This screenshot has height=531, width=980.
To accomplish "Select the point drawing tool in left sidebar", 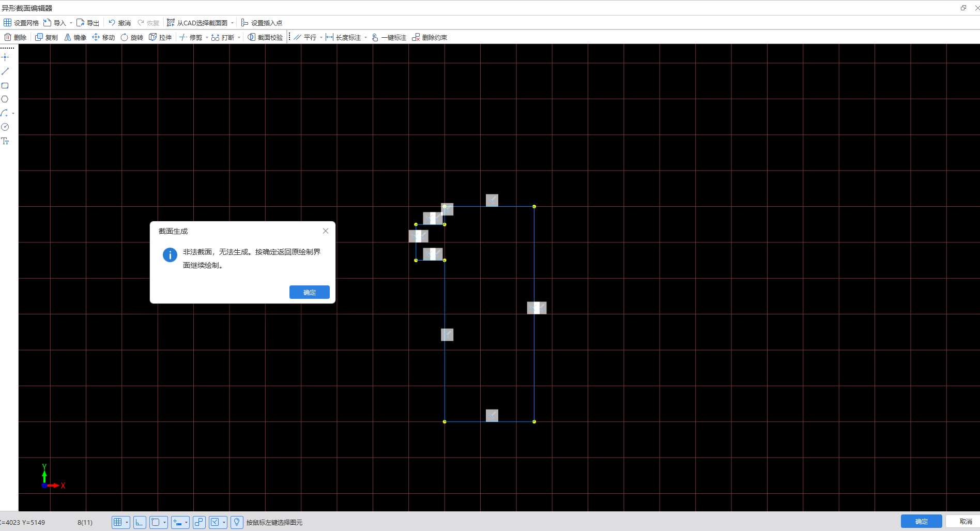I will pyautogui.click(x=5, y=57).
